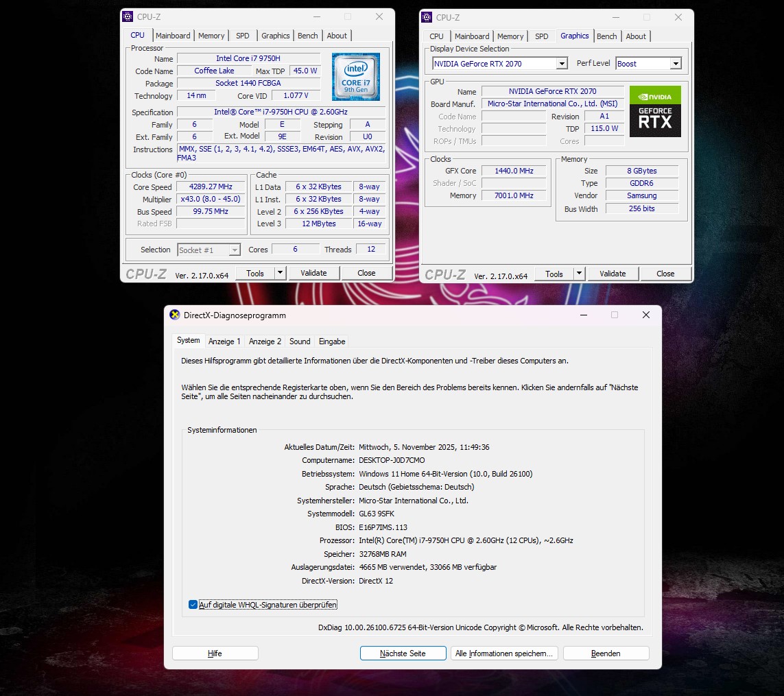Open Tools dropdown arrow in right CPU-Z
This screenshot has height=696, width=784.
click(579, 274)
